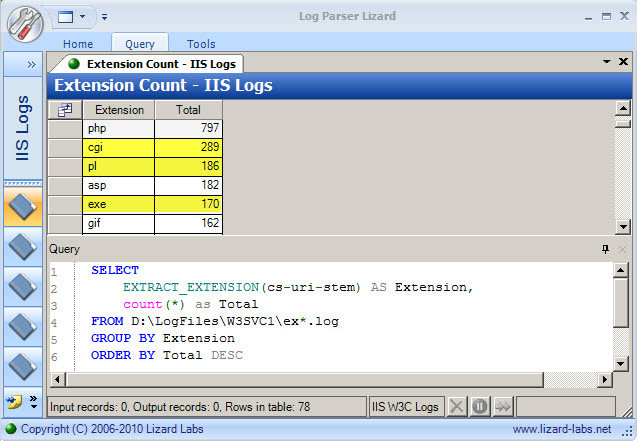Select the row header for exe row
This screenshot has height=441, width=637.
click(x=65, y=204)
